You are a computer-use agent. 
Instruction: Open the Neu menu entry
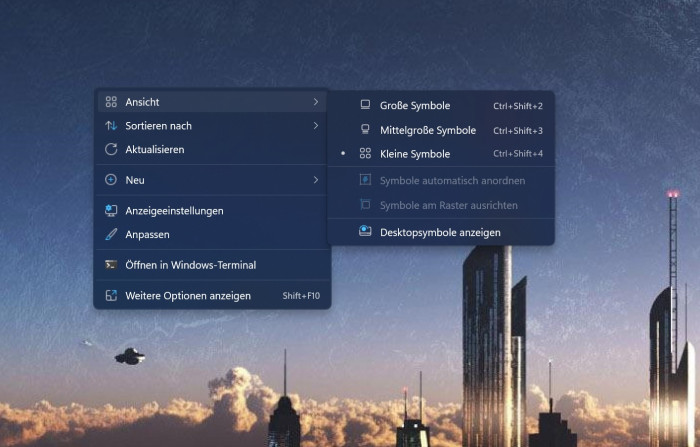pyautogui.click(x=212, y=180)
